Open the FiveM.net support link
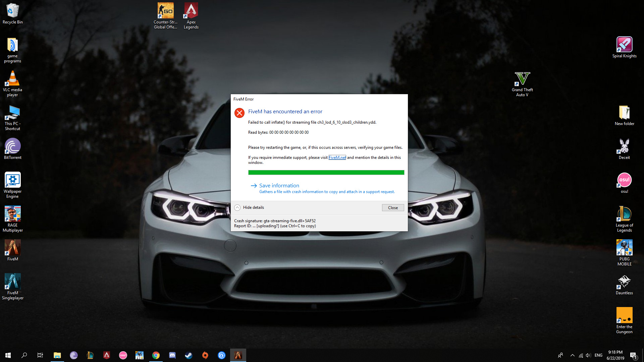The width and height of the screenshot is (644, 362). pyautogui.click(x=337, y=158)
